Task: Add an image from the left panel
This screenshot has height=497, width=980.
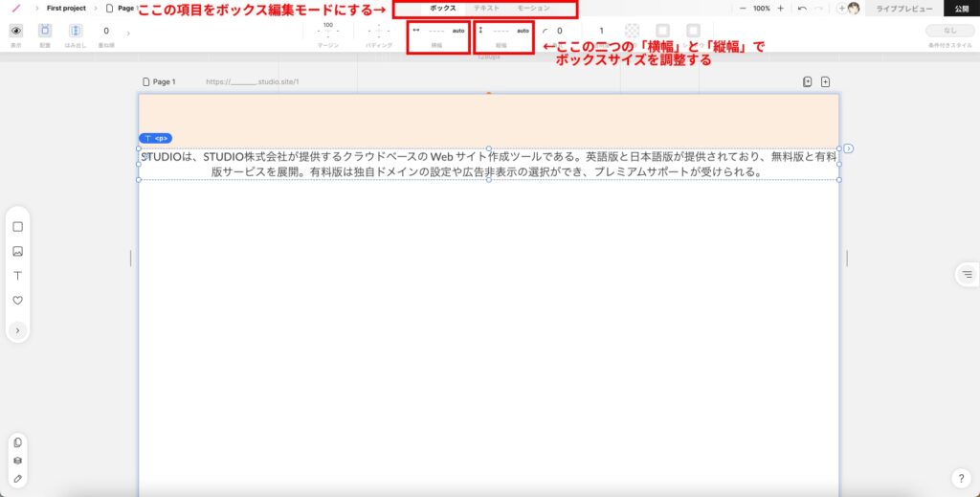Action: [17, 251]
